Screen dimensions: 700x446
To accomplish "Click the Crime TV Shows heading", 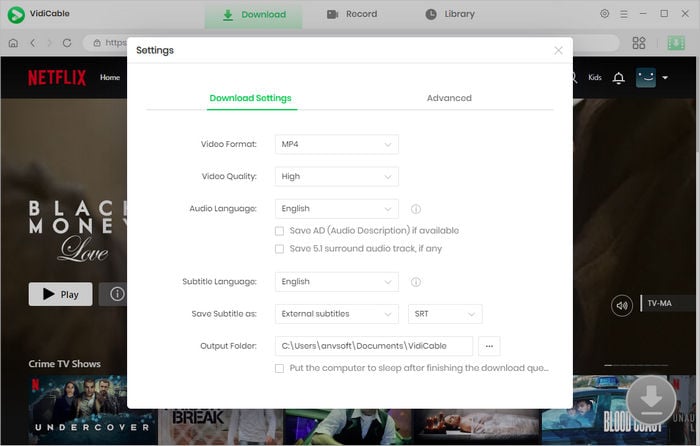I will (65, 364).
